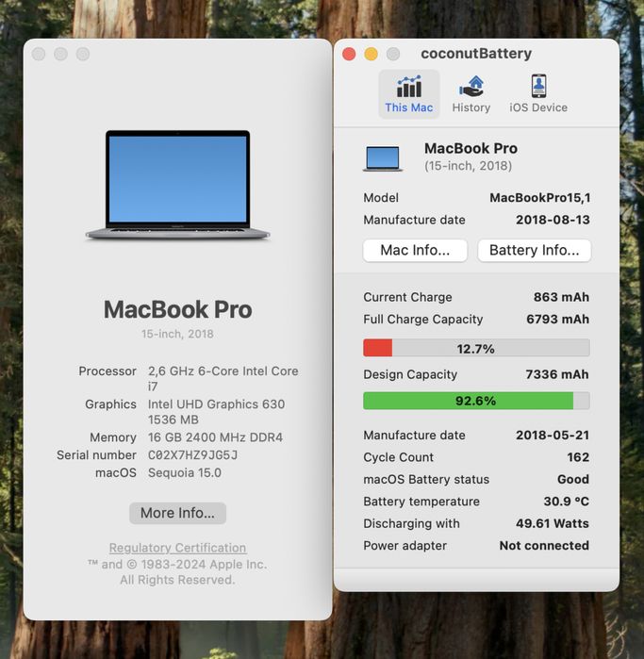The width and height of the screenshot is (644, 659).
Task: Select the serial number C02X7HZ9JG5J
Action: [x=193, y=455]
